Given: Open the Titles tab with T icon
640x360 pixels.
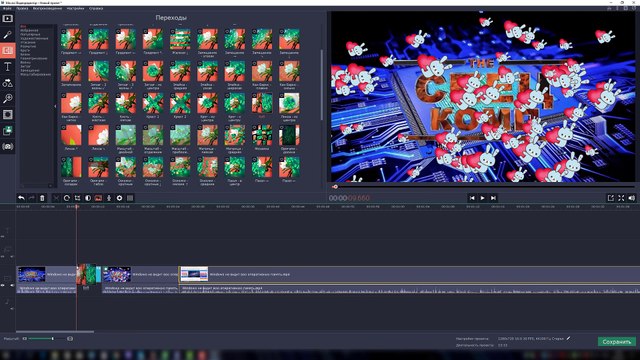Looking at the screenshot, I should point(7,67).
